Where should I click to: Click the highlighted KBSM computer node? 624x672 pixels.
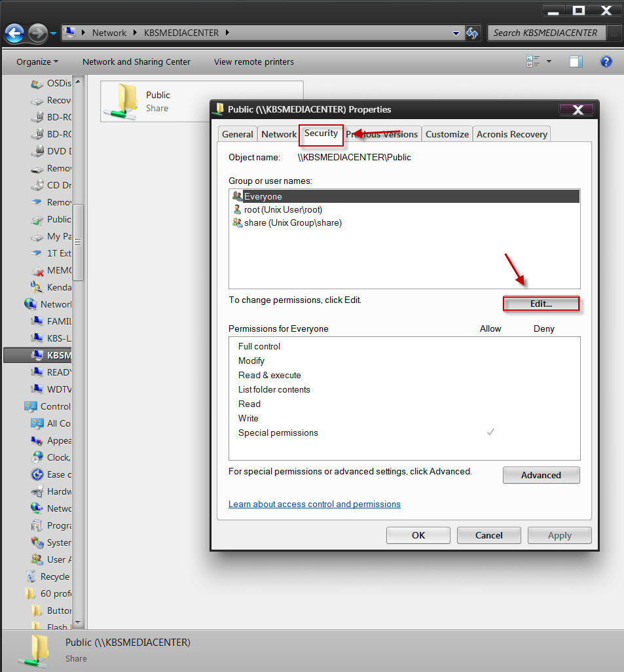pos(38,355)
